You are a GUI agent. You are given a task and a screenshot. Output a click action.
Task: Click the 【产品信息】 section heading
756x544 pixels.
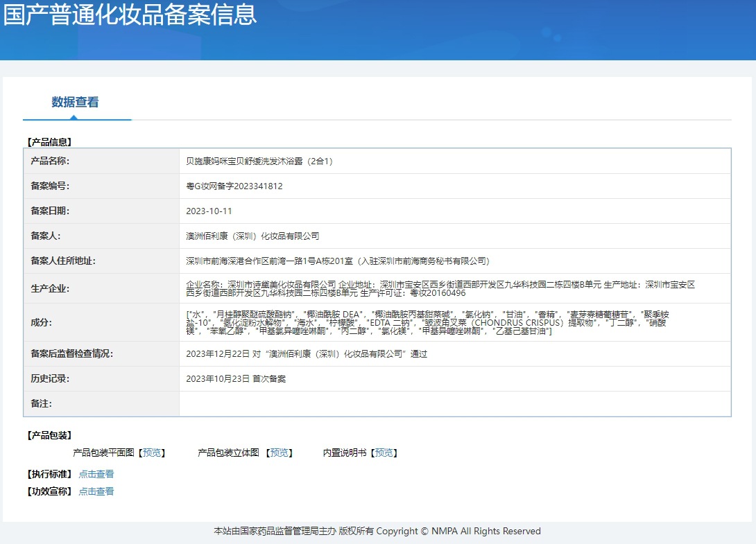pos(49,142)
